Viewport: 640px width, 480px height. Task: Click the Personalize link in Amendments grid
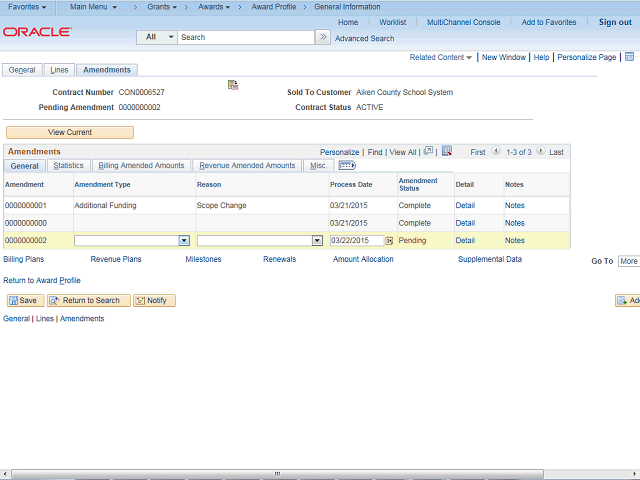[x=339, y=152]
